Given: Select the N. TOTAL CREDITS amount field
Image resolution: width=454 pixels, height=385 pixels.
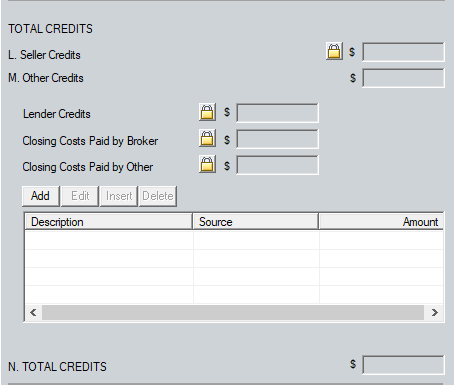Looking at the screenshot, I should (x=403, y=365).
